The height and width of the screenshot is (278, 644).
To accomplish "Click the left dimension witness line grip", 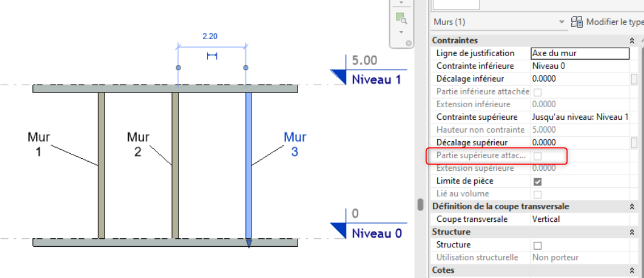I will point(178,68).
